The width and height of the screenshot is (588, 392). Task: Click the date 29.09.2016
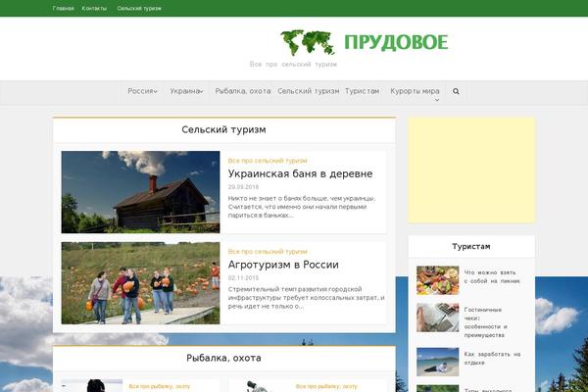243,187
